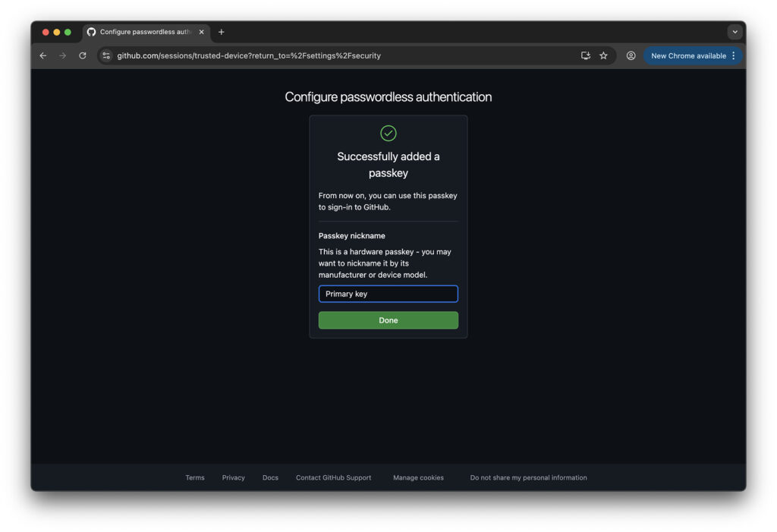777x532 pixels.
Task: Open site information icon in address bar
Action: click(106, 55)
